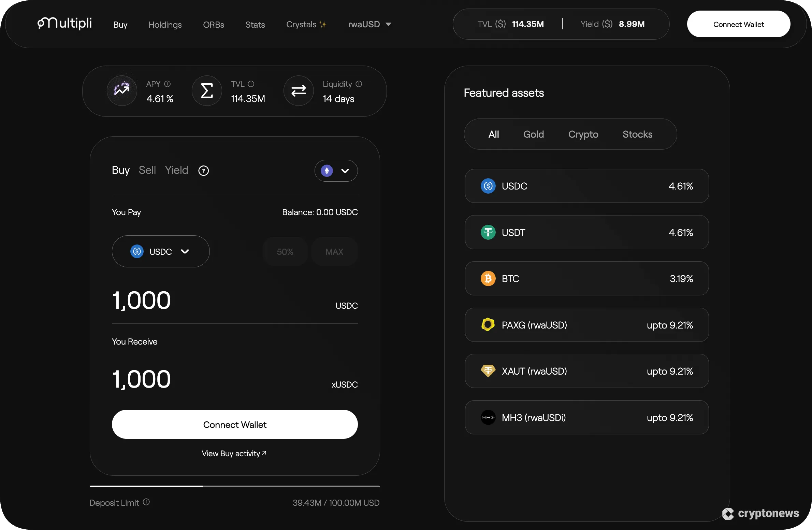Image resolution: width=812 pixels, height=530 pixels.
Task: Select the Gold asset filter
Action: click(x=533, y=134)
